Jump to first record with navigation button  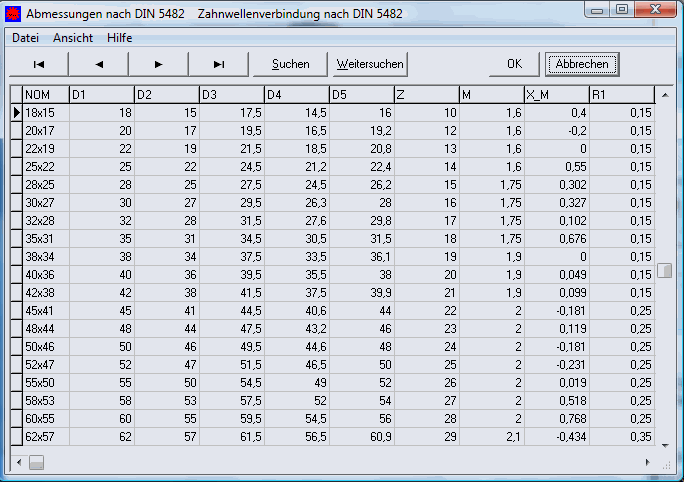tap(38, 64)
